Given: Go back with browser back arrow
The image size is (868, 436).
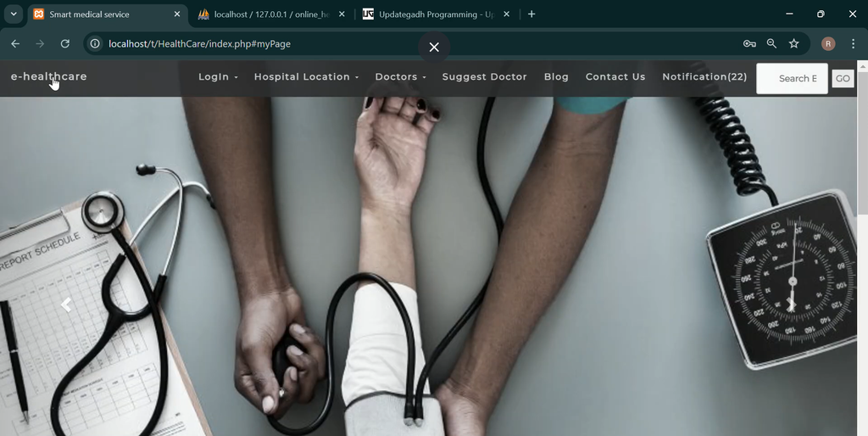Looking at the screenshot, I should [15, 44].
